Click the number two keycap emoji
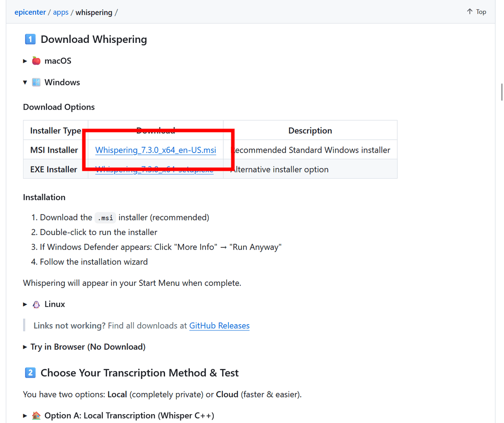Screen dimensions: 504x423 point(30,373)
